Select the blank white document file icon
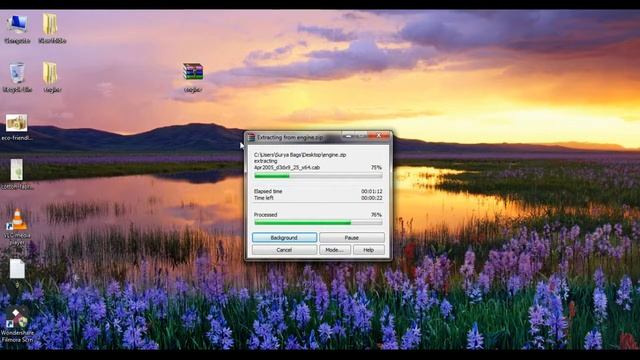This screenshot has width=640, height=360. (17, 272)
